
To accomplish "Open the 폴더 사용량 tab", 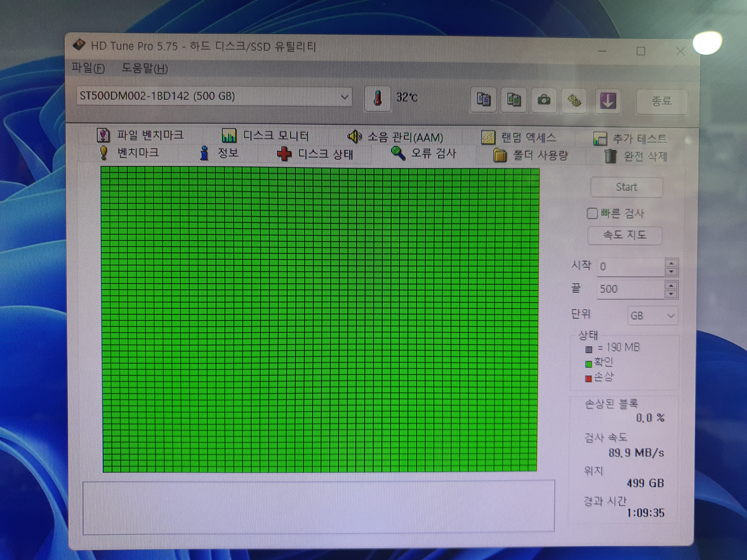I will pos(530,155).
